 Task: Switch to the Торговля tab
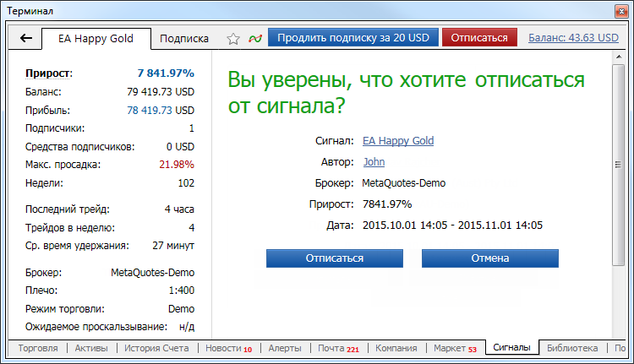38,348
